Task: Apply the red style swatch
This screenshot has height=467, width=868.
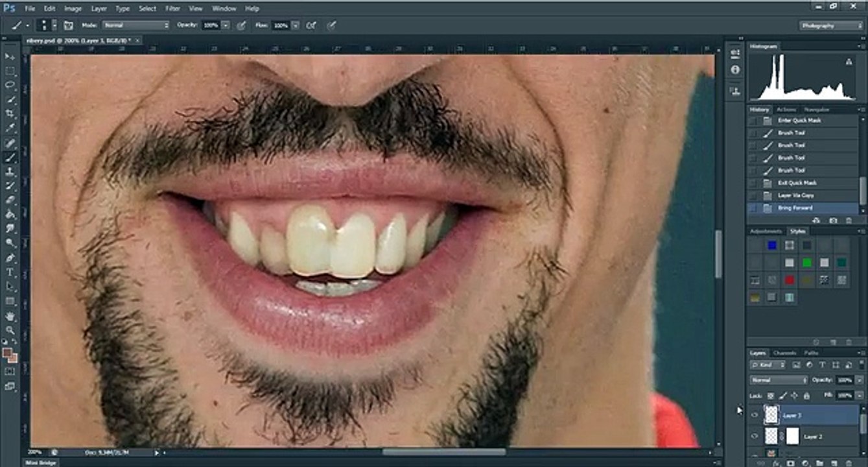Action: (x=789, y=280)
